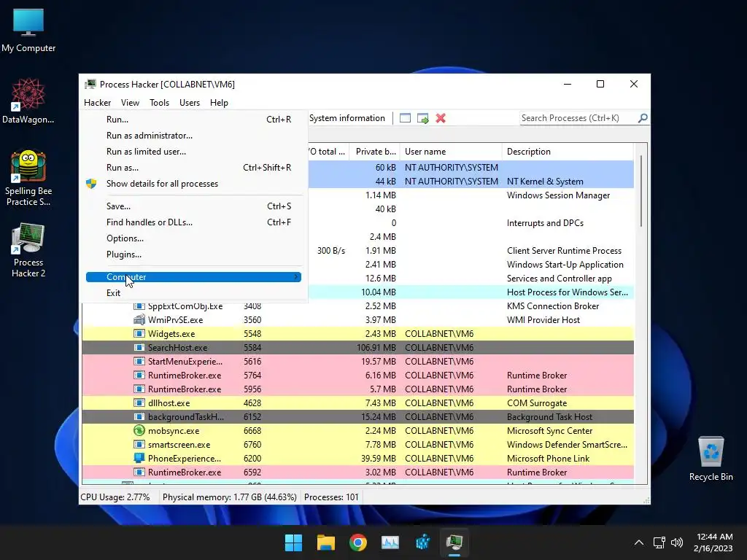
Task: Click Physical memory status bar entry
Action: pos(229,497)
